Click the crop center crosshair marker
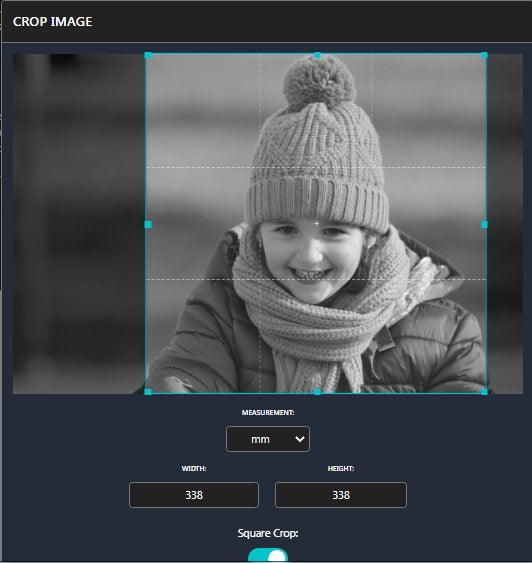Viewport: 532px width, 563px height. (x=316, y=223)
